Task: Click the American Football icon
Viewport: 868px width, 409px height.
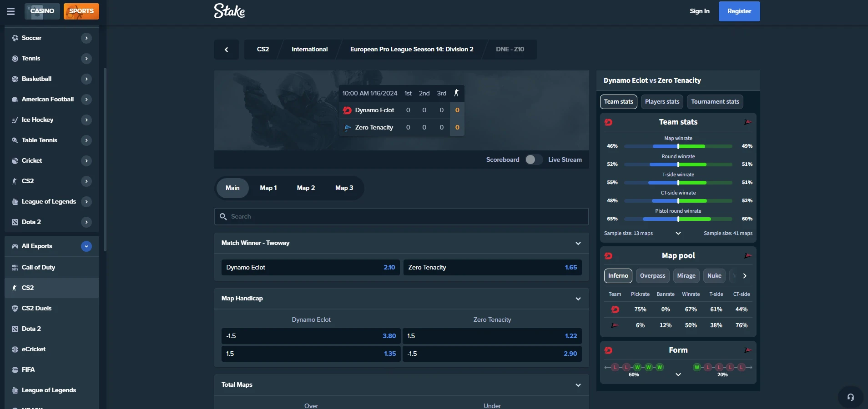Action: coord(15,100)
